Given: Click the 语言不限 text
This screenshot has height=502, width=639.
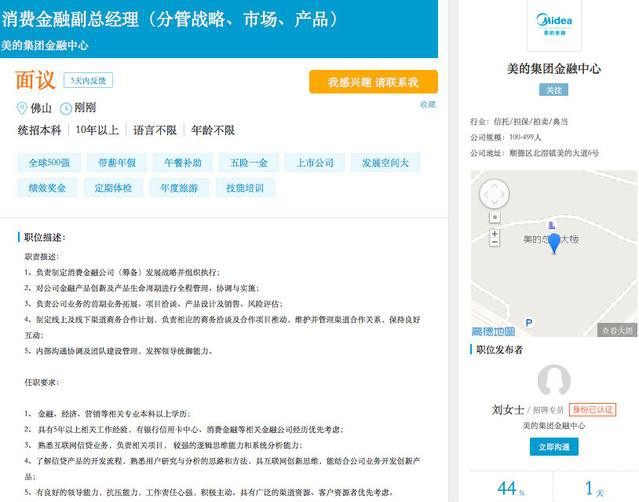Looking at the screenshot, I should pyautogui.click(x=155, y=130).
